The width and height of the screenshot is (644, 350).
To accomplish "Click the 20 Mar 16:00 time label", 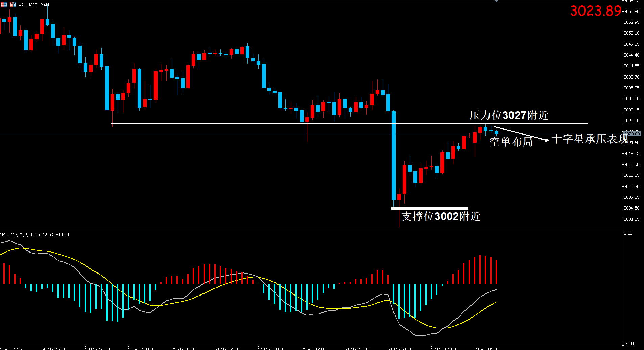I will click(97, 348).
